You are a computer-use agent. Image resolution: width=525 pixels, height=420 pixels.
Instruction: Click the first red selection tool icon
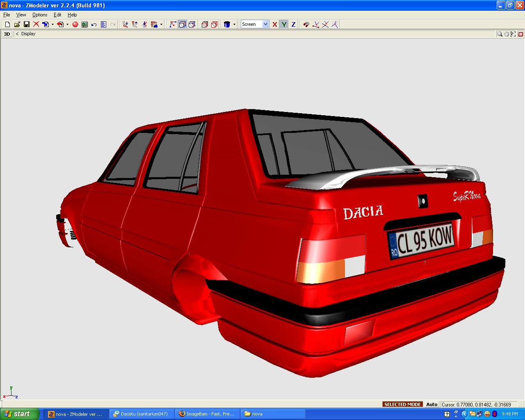pos(126,25)
